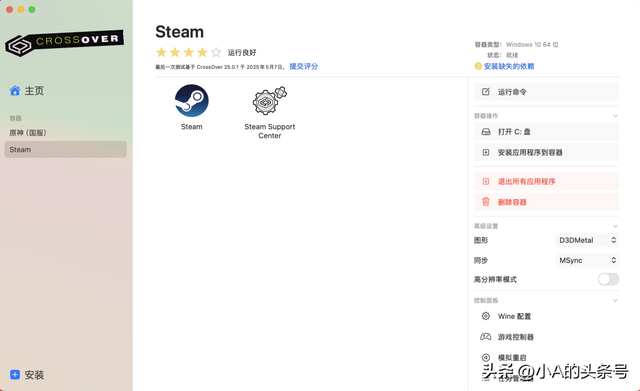Click the red 删除容器 button
The width and height of the screenshot is (640, 391).
pyautogui.click(x=546, y=202)
